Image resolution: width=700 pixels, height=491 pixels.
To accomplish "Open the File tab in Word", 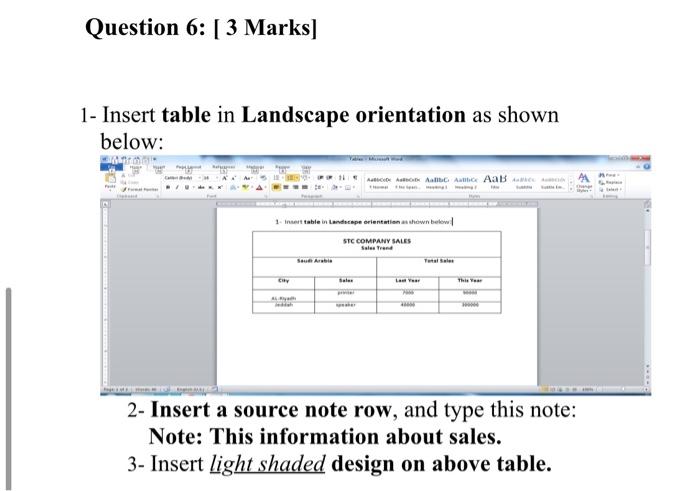I will (112, 167).
